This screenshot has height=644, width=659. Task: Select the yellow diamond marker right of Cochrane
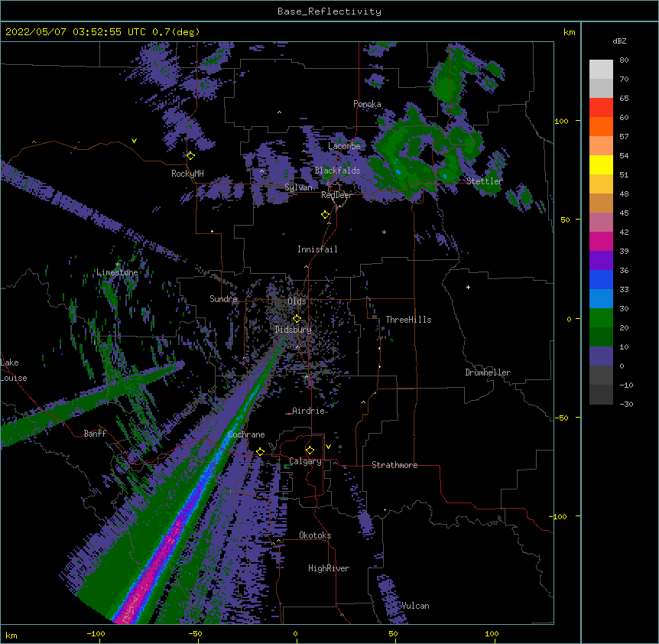point(260,452)
